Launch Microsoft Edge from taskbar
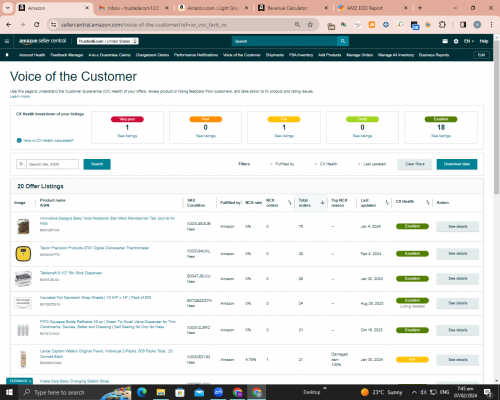 (142, 392)
